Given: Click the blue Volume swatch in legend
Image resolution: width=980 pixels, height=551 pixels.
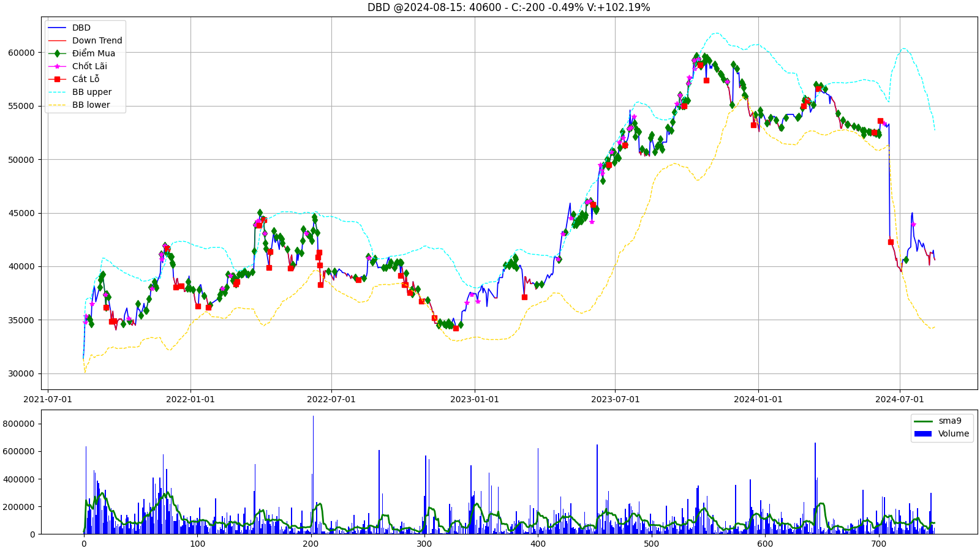Looking at the screenshot, I should [922, 433].
